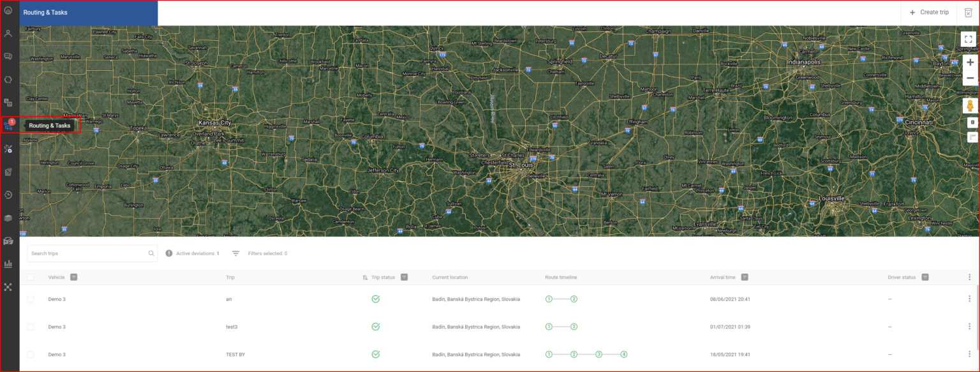Image resolution: width=980 pixels, height=372 pixels.
Task: Open the ruler measurement tool on the map
Action: (971, 136)
